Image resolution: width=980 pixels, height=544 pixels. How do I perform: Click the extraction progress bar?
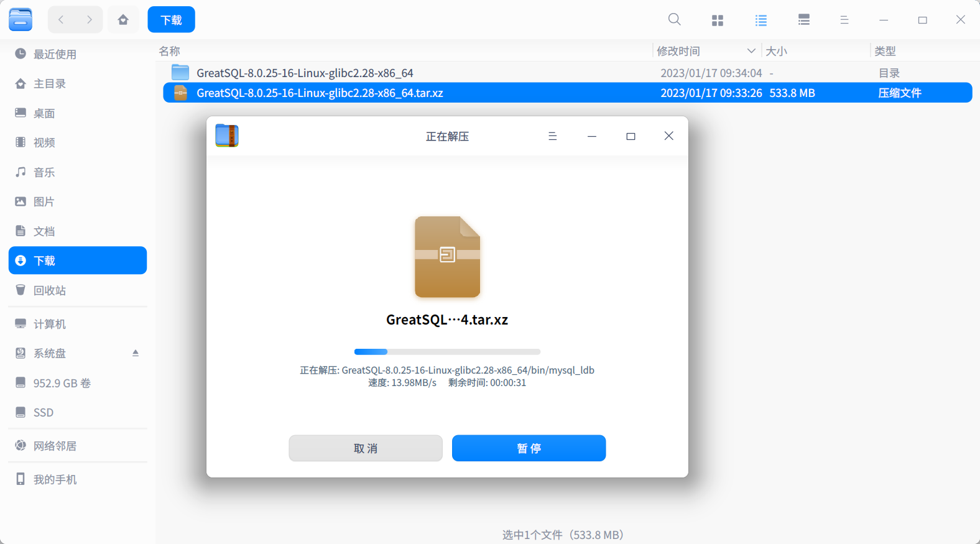[447, 352]
